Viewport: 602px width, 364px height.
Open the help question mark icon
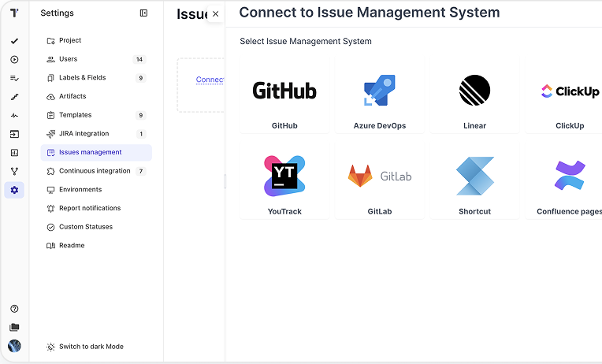pyautogui.click(x=14, y=309)
